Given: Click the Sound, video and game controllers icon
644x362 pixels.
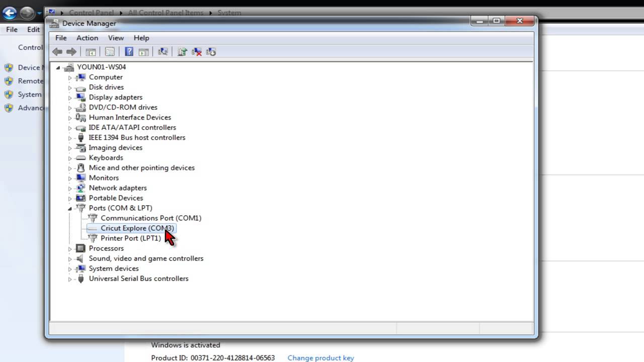Looking at the screenshot, I should click(x=80, y=258).
